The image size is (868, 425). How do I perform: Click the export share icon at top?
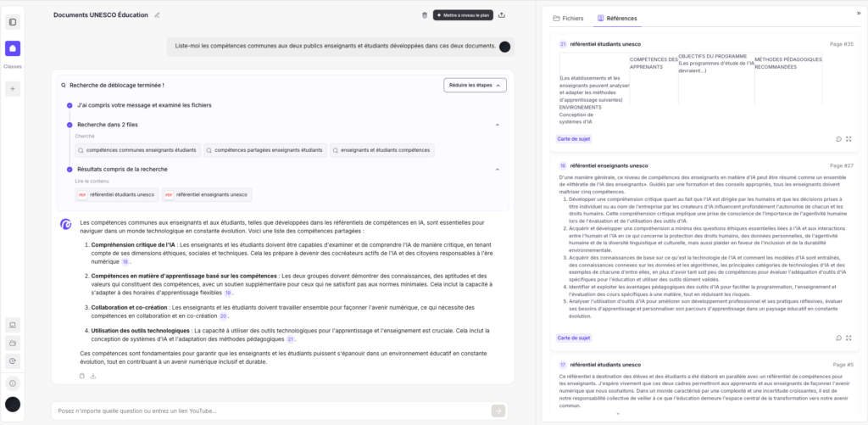click(x=502, y=15)
